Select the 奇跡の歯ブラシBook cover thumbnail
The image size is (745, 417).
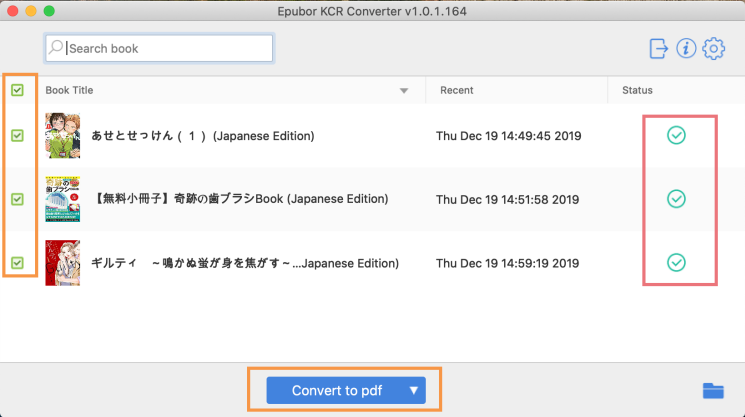pos(63,199)
